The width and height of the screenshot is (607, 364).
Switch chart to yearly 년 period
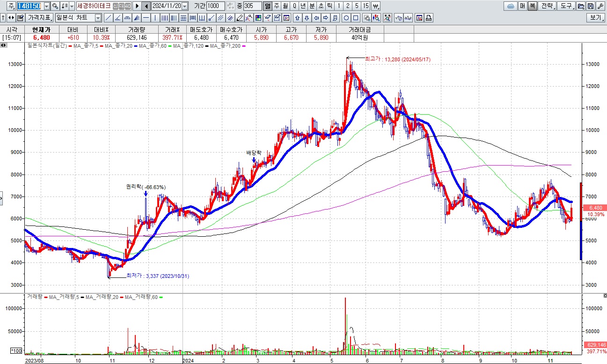pyautogui.click(x=303, y=6)
